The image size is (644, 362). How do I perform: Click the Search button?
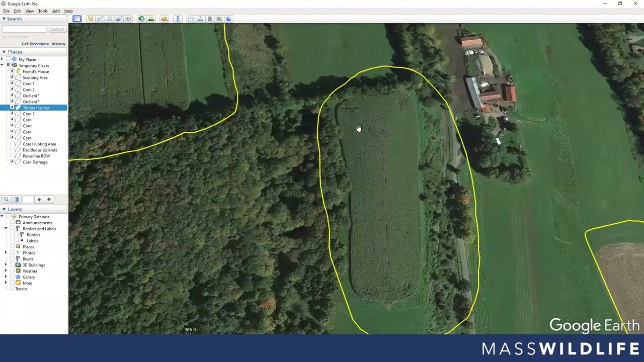[57, 29]
